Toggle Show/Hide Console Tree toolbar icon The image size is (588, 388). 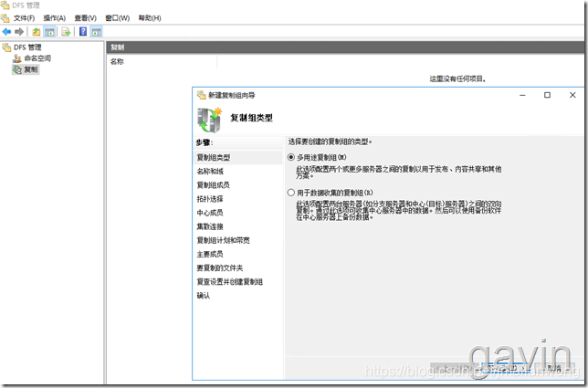(x=49, y=32)
